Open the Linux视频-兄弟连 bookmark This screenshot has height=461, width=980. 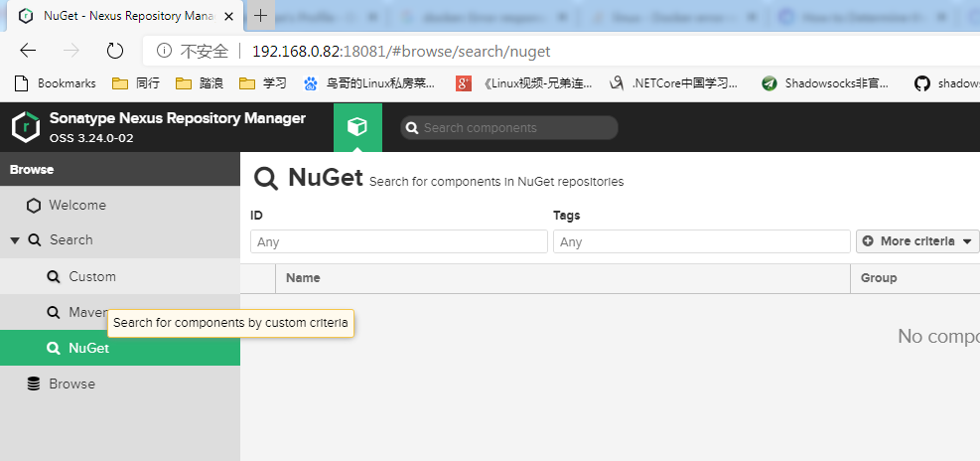(523, 83)
